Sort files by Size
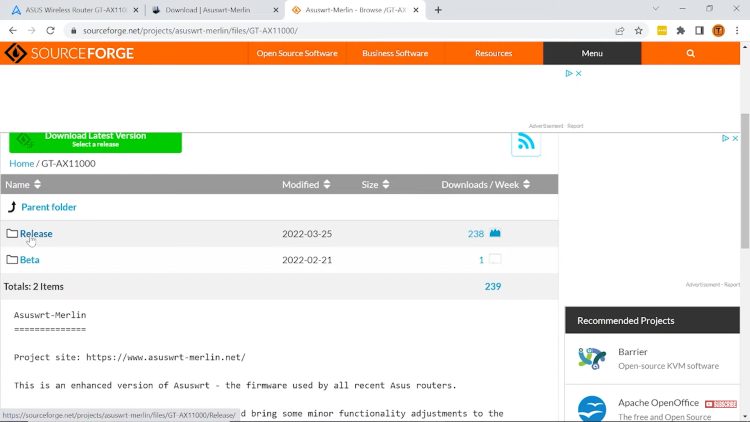Image resolution: width=750 pixels, height=422 pixels. point(375,184)
